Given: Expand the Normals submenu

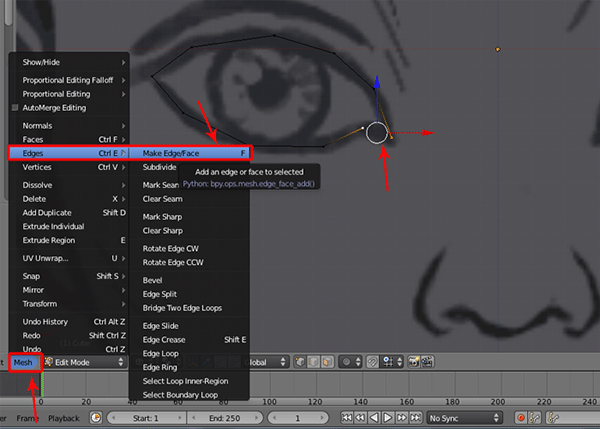Looking at the screenshot, I should [69, 126].
